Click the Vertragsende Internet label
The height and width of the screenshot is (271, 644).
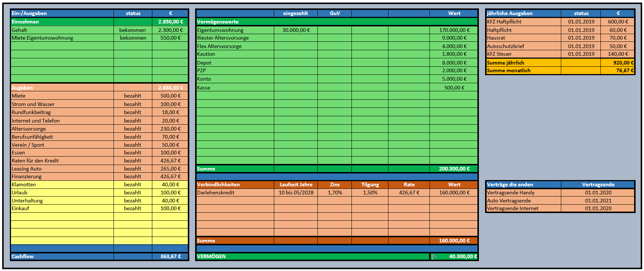pos(513,208)
